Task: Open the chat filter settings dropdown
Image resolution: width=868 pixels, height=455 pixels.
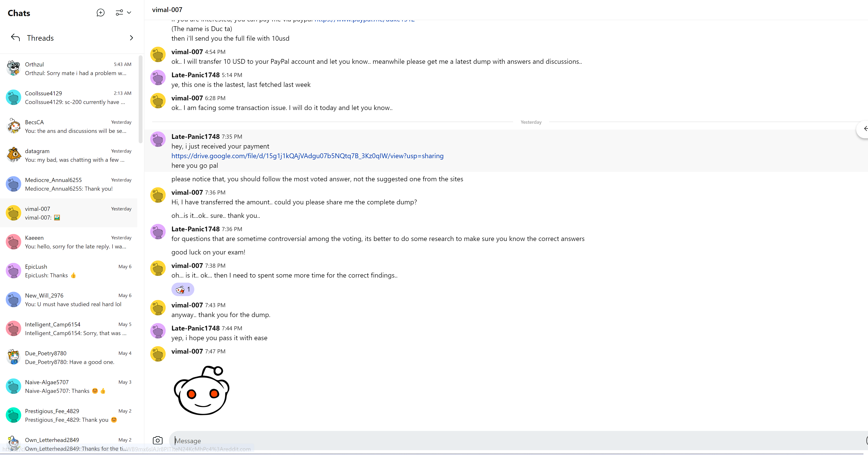Action: pos(123,13)
